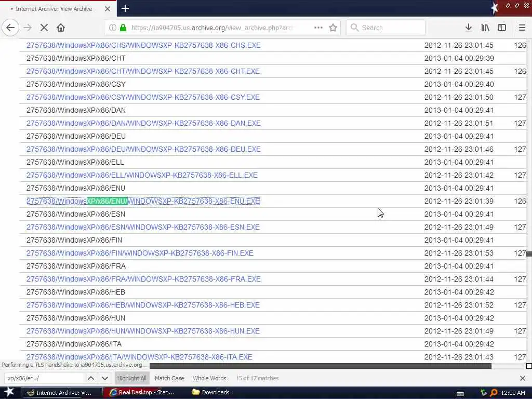The width and height of the screenshot is (532, 399).
Task: Open the Downloads arrow in toolbar
Action: coord(469,28)
